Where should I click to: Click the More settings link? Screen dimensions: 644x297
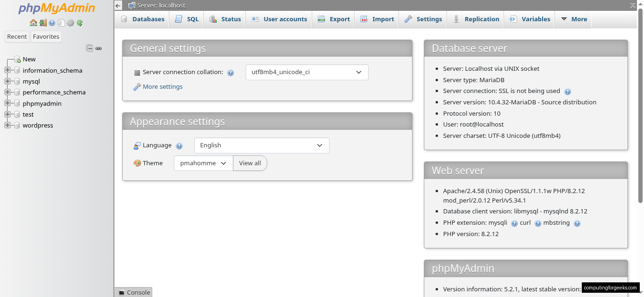pos(162,87)
